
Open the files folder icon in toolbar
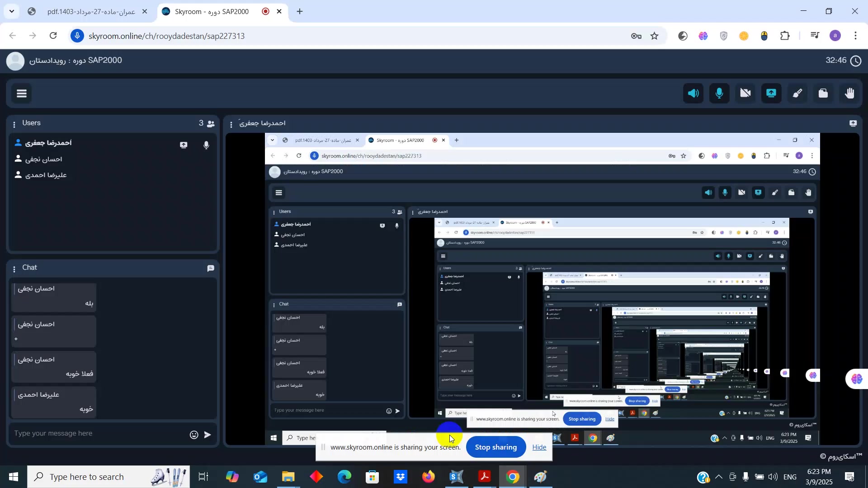click(823, 94)
